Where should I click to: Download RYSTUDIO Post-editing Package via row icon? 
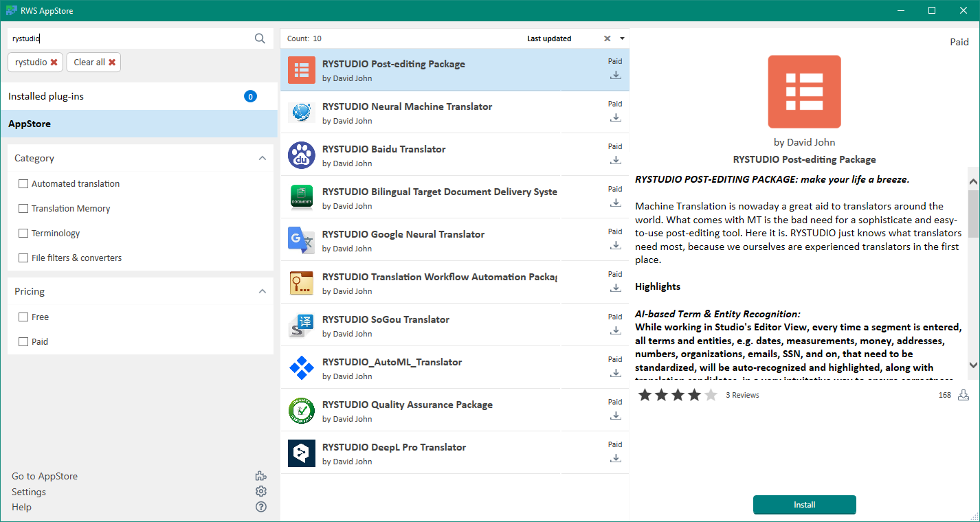[x=616, y=75]
